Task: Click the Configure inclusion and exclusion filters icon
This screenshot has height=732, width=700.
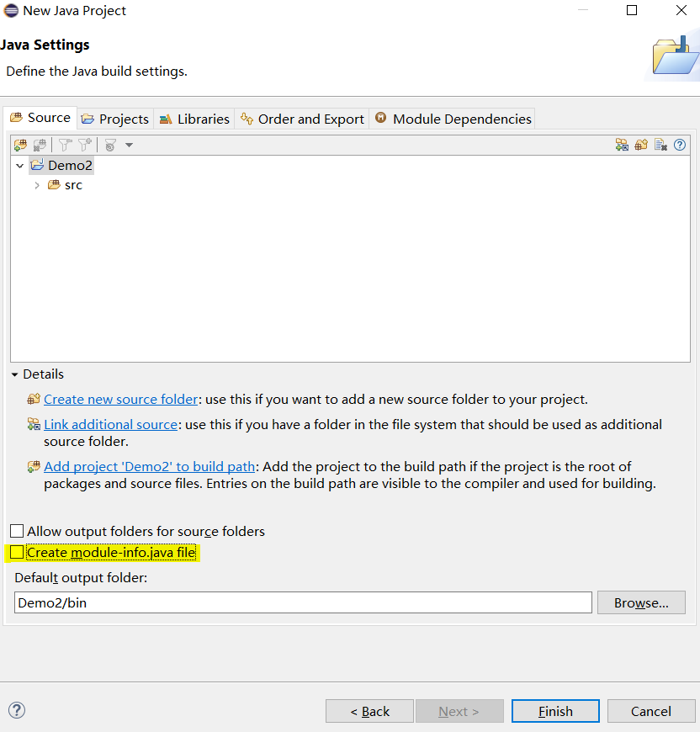Action: pyautogui.click(x=110, y=146)
